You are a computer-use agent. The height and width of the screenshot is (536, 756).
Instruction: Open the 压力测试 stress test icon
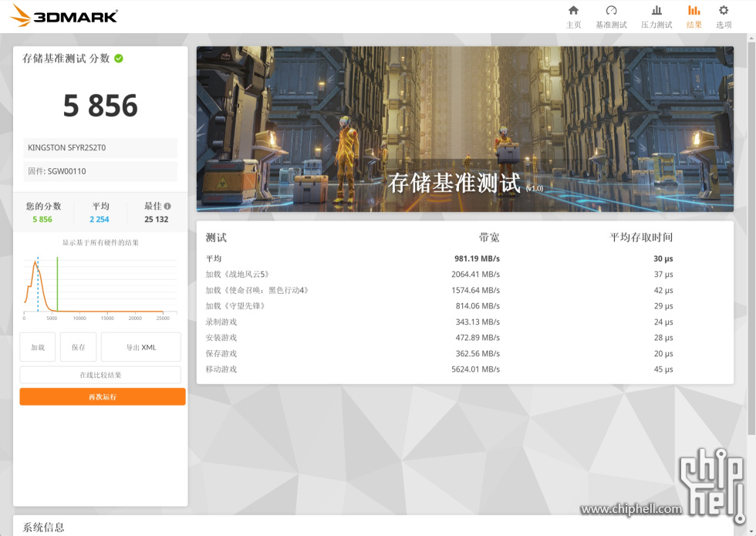[656, 10]
